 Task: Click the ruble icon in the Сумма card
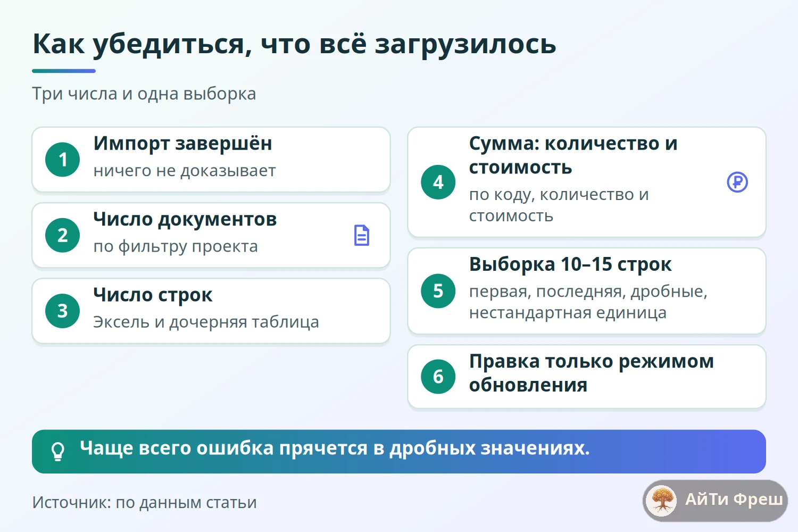(737, 182)
